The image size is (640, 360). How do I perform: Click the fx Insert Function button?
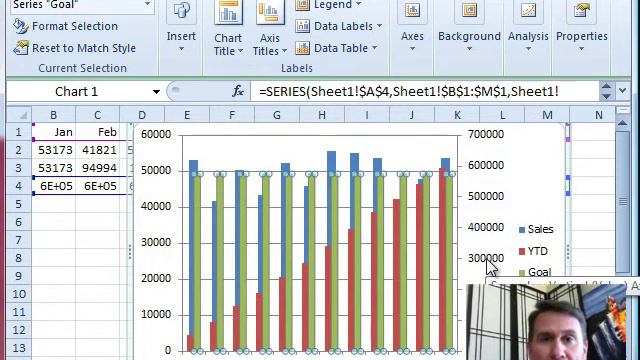coord(238,91)
